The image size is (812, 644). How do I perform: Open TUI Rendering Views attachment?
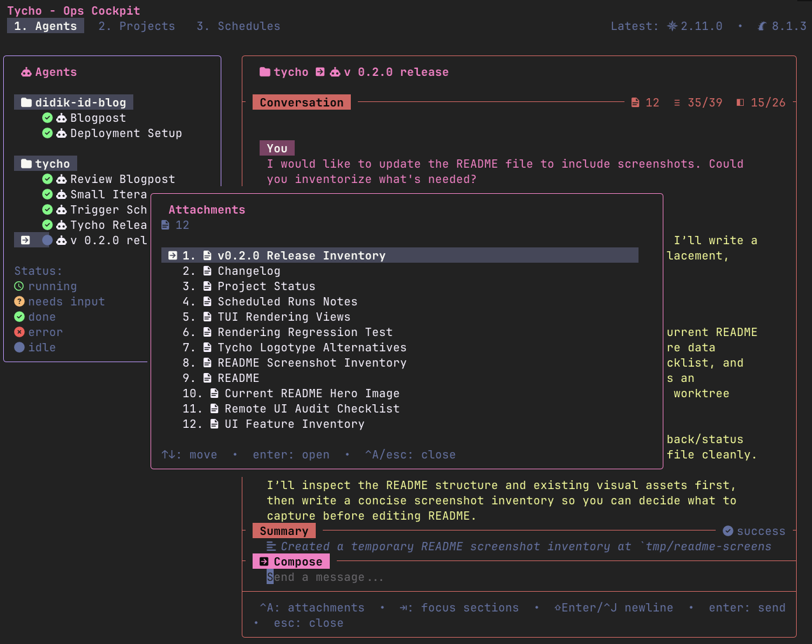[x=284, y=317]
